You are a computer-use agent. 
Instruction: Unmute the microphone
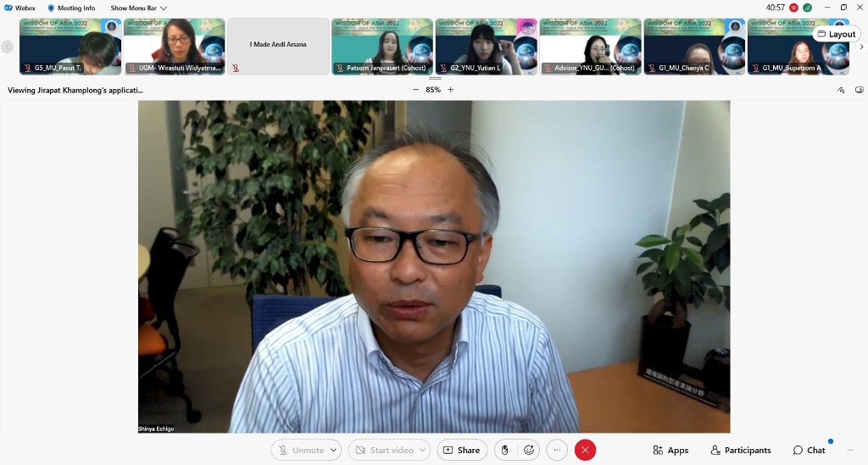pyautogui.click(x=300, y=450)
